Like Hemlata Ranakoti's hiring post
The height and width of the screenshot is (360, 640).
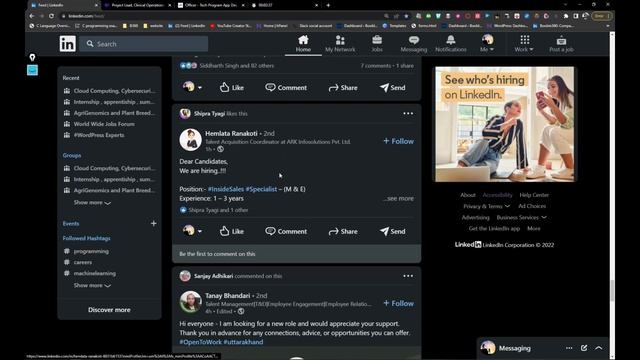pos(232,231)
